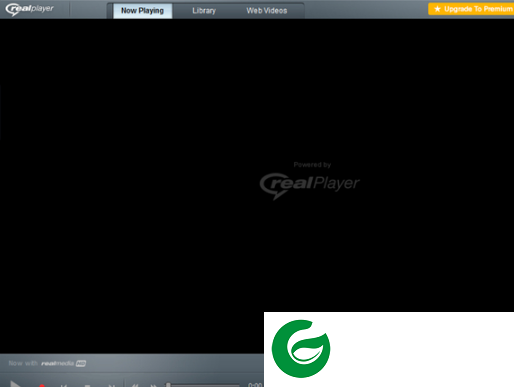Open the RealPlayer logo menu

(29, 9)
